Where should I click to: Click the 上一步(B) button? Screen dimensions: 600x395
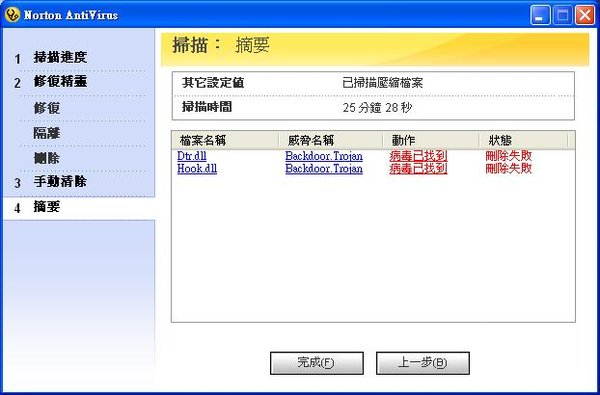point(423,363)
